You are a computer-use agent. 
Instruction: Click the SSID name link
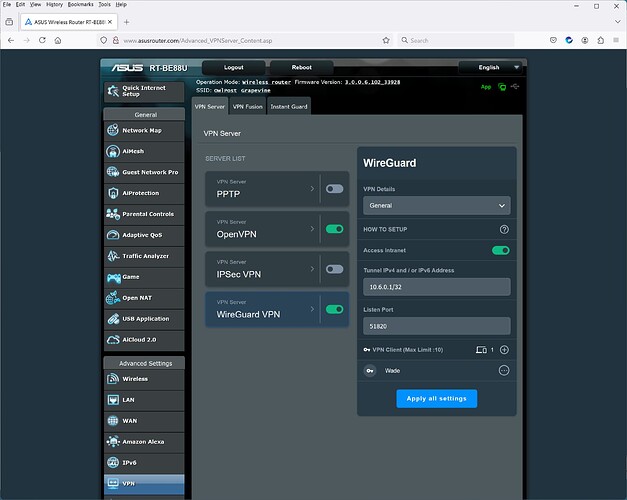point(242,90)
